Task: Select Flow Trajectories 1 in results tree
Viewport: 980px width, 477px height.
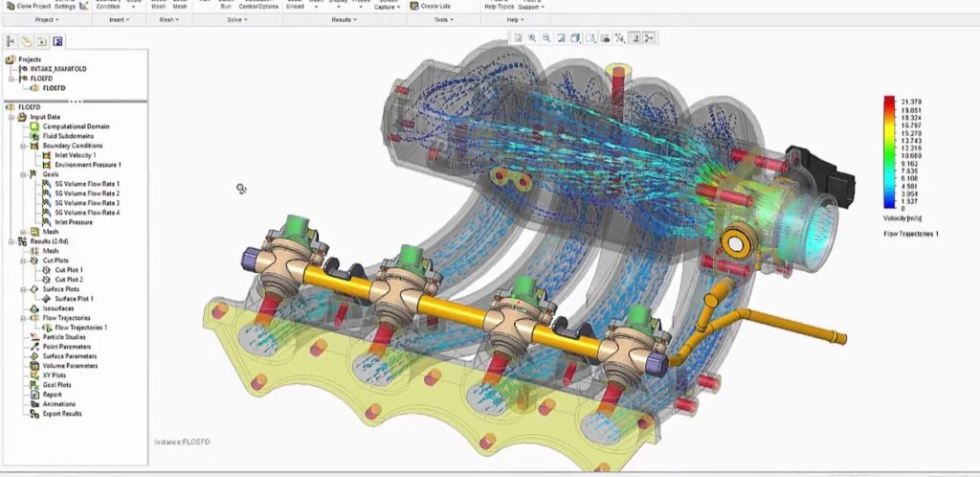Action: 80,328
